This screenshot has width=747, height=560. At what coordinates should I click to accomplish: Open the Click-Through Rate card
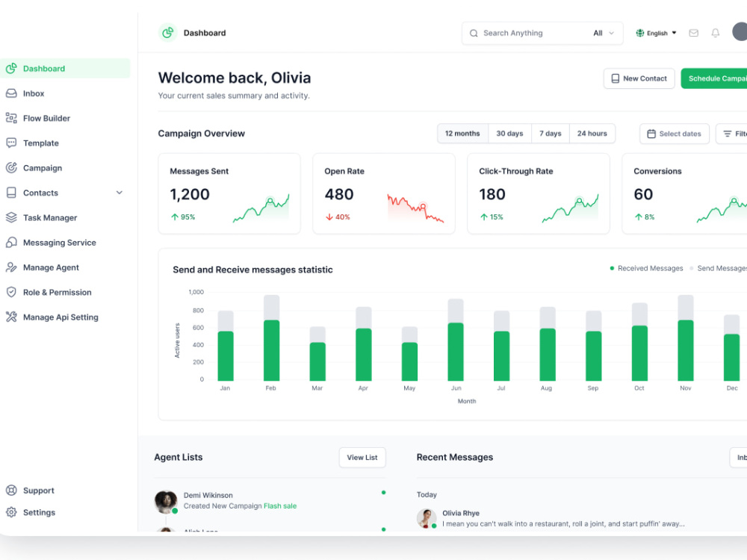(x=539, y=193)
